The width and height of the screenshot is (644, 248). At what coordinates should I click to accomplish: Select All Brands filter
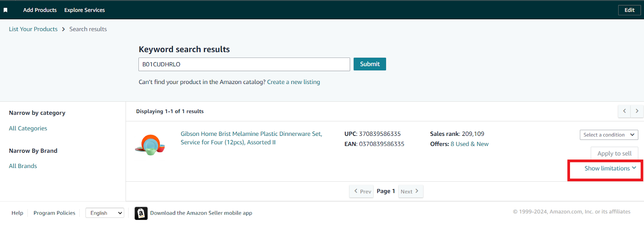point(23,166)
